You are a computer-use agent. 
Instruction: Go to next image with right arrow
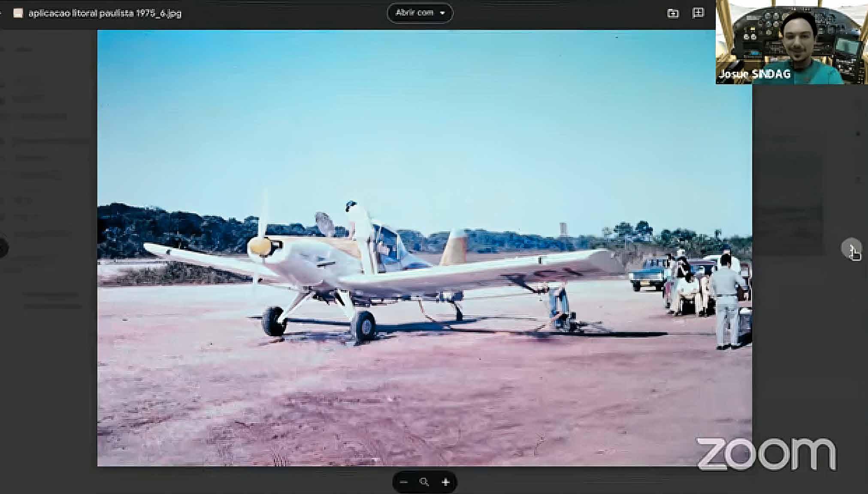851,249
